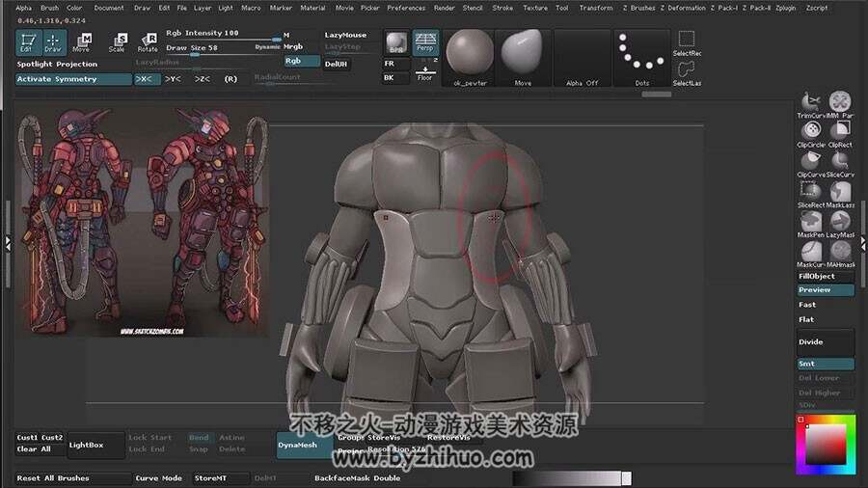The height and width of the screenshot is (488, 868).
Task: Choose the MAHmask brush icon
Action: coord(840,255)
